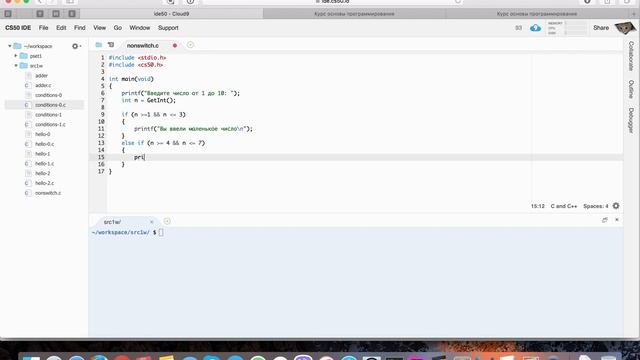
Task: Click into the terminal prompt
Action: (x=161, y=232)
